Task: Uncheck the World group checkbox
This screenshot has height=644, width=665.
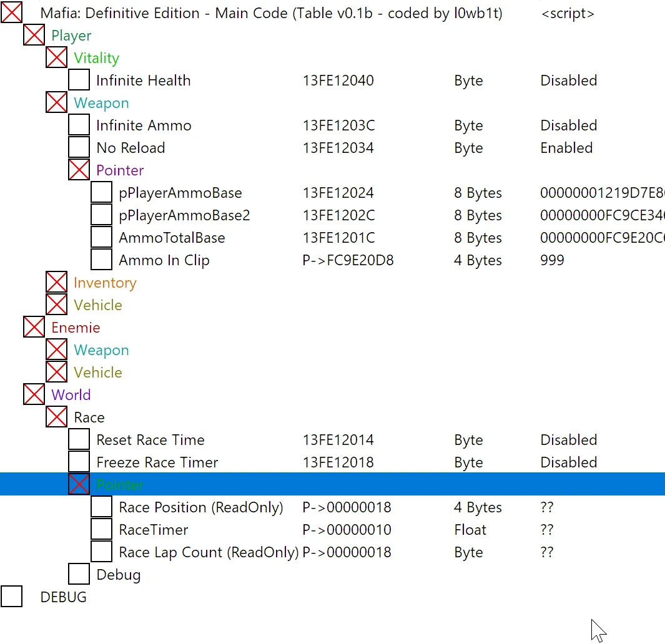Action: click(x=34, y=395)
